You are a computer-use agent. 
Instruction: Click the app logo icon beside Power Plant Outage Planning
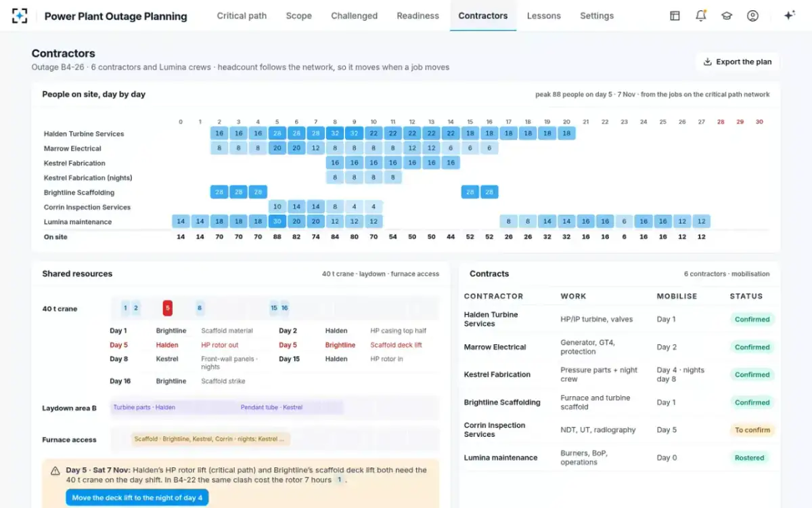[x=20, y=16]
